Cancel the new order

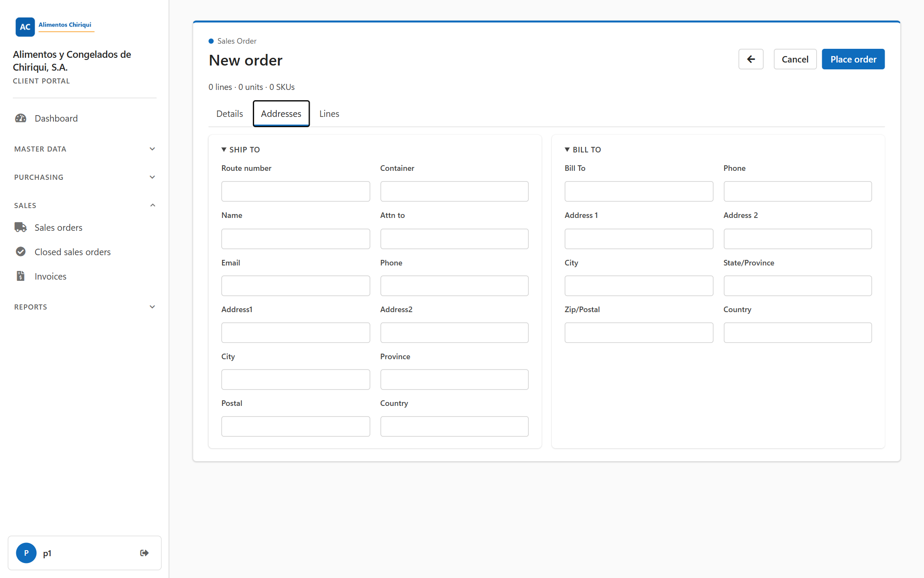tap(795, 59)
